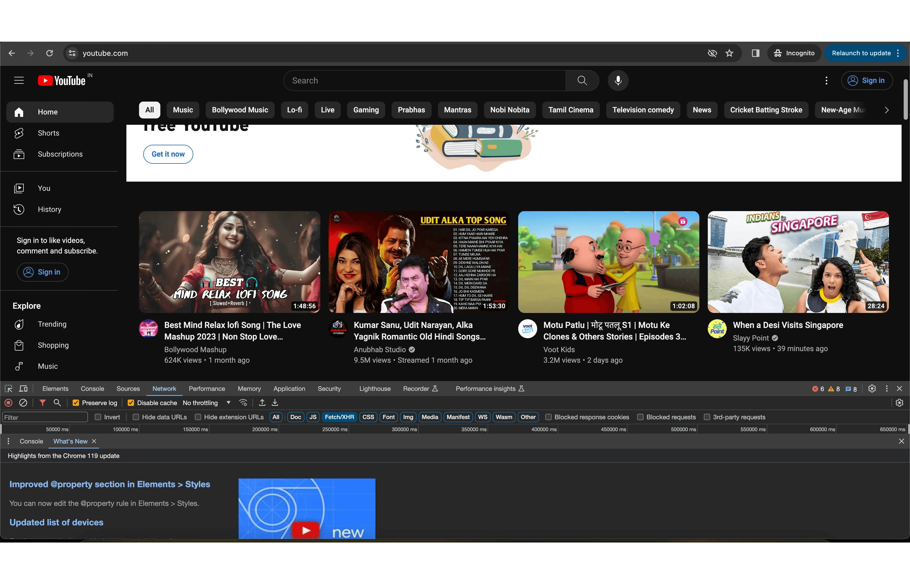This screenshot has width=910, height=588.
Task: Open the drawer three-dot menu
Action: click(x=8, y=441)
